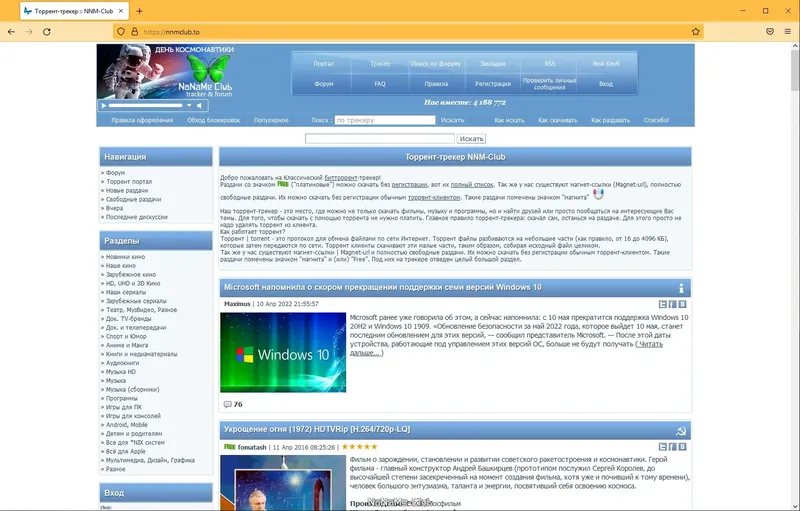Open Проверить личные сообщения
Screen dimensions: 800x511
click(x=549, y=84)
